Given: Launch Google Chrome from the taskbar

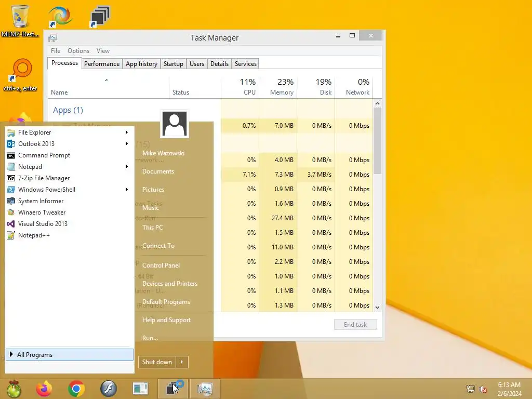Looking at the screenshot, I should coord(76,389).
